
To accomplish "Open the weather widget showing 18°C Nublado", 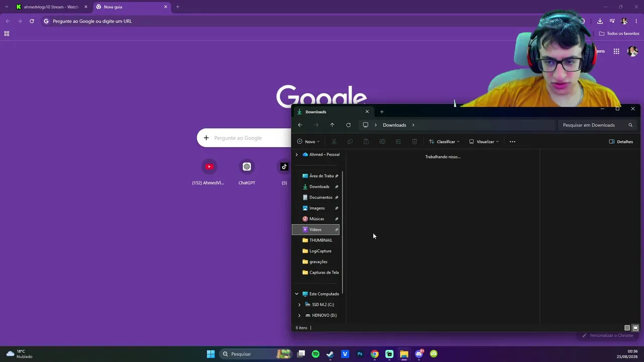I will tap(20, 354).
